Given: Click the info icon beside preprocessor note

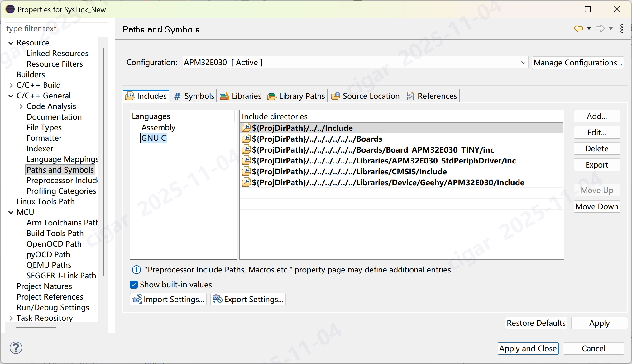Looking at the screenshot, I should click(x=136, y=270).
